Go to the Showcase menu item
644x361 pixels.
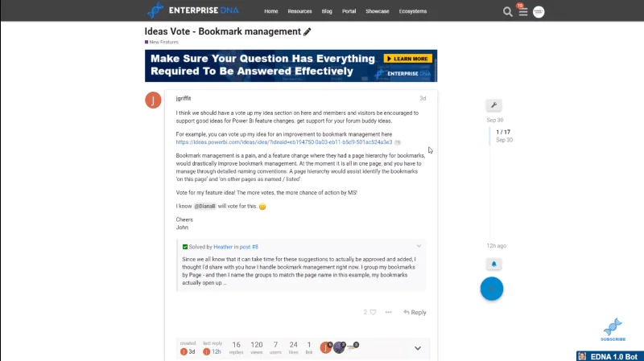(377, 11)
